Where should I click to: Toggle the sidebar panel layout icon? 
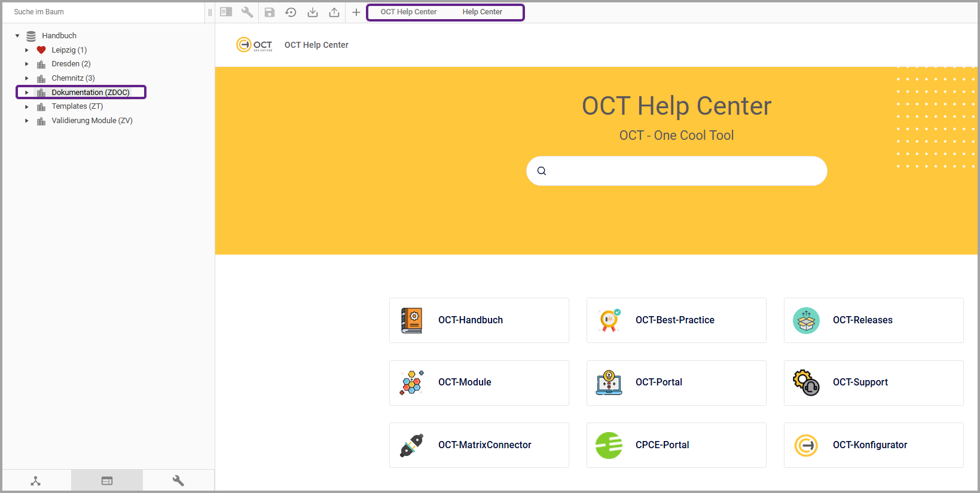click(226, 12)
